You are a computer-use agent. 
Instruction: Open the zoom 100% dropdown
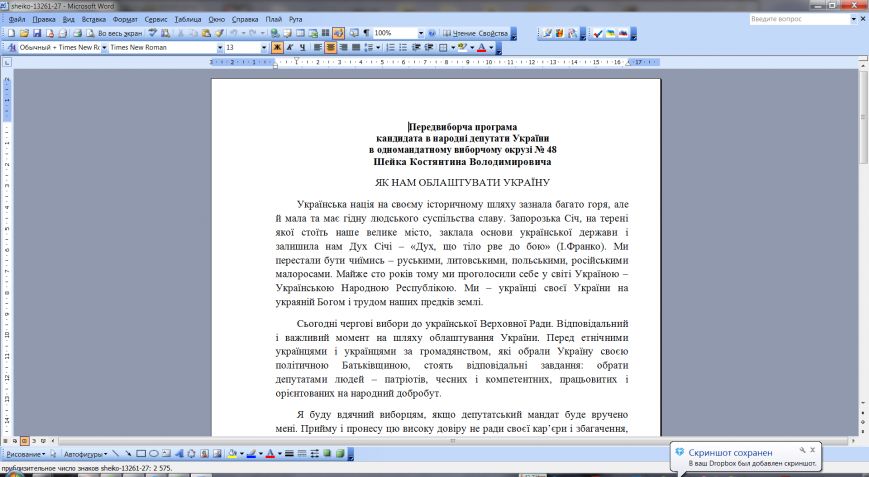421,33
